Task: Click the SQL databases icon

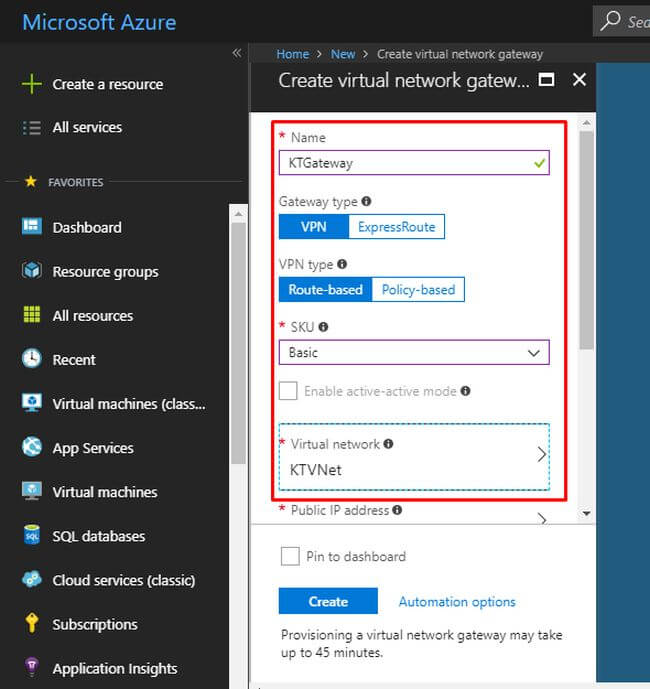Action: click(32, 535)
